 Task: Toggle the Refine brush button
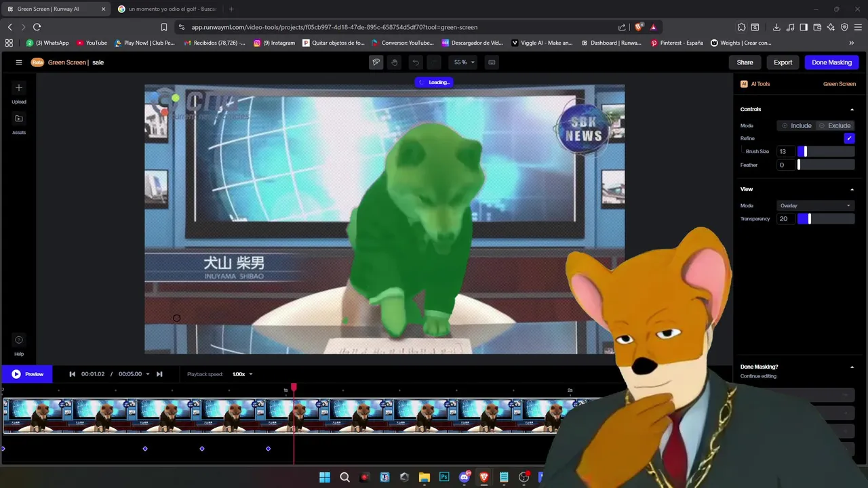pos(849,138)
